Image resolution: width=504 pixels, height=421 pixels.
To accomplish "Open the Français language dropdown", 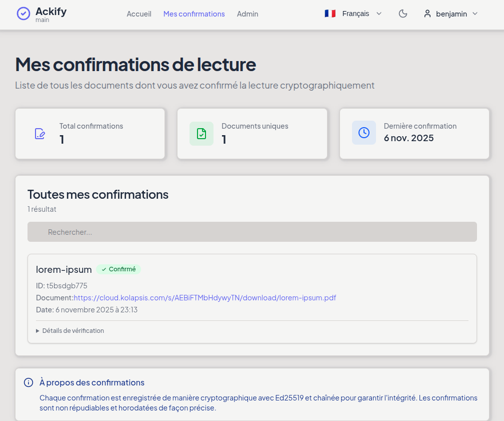I will [355, 14].
